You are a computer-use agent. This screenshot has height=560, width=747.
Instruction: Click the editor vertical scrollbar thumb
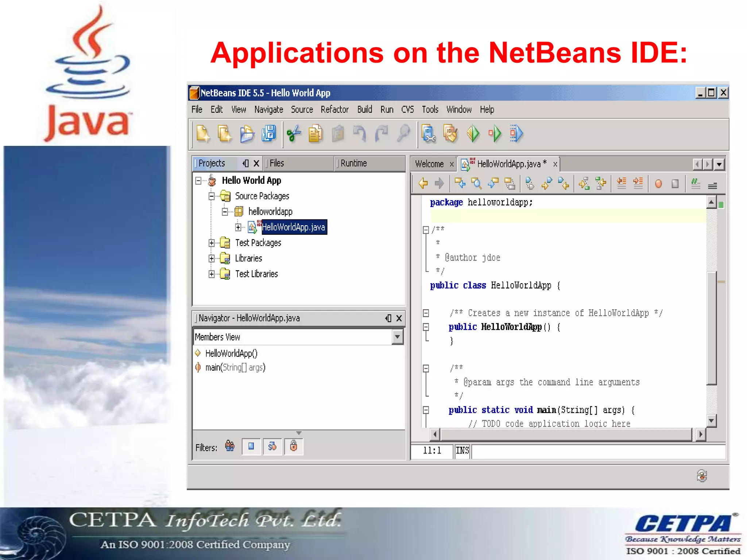[711, 328]
